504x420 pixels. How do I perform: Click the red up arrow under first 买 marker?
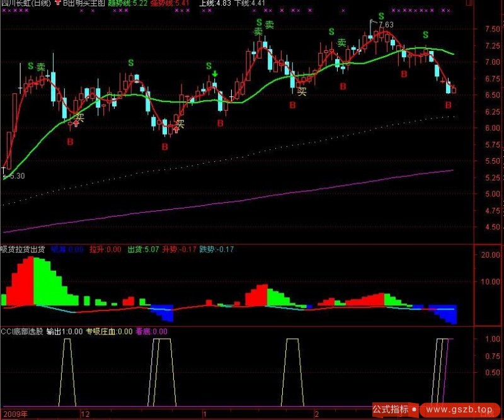(x=76, y=123)
